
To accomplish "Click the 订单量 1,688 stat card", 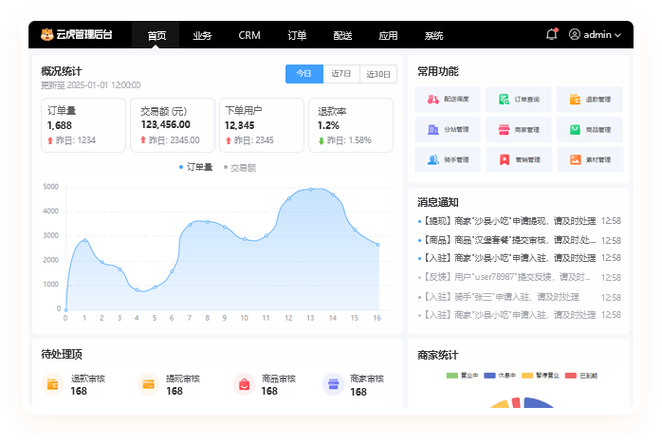I will coord(83,125).
